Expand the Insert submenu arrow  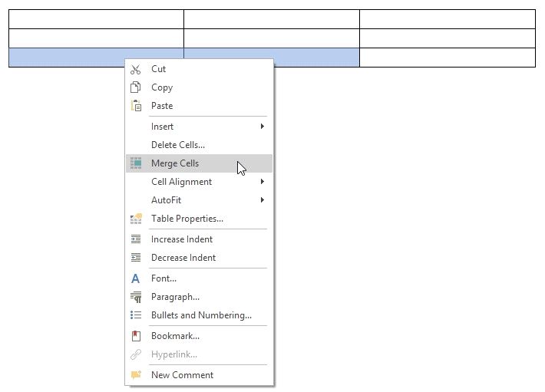click(263, 127)
